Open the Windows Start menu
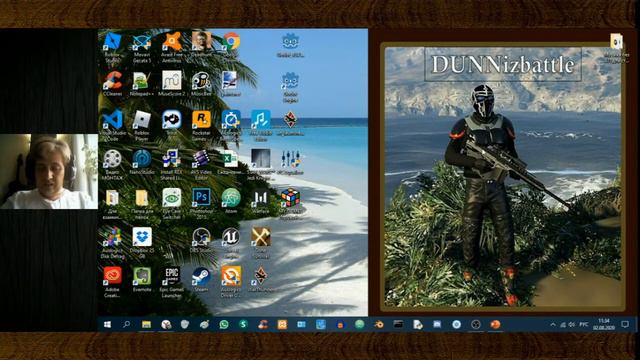The width and height of the screenshot is (640, 360). pyautogui.click(x=107, y=324)
